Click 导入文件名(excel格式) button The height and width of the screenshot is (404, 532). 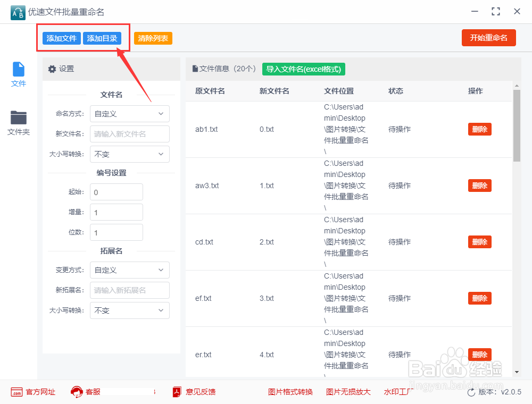point(304,69)
